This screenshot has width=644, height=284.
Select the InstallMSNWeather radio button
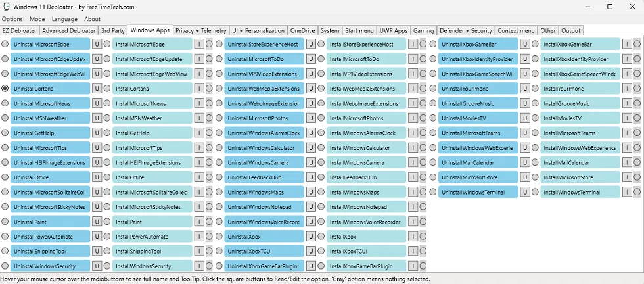click(107, 118)
